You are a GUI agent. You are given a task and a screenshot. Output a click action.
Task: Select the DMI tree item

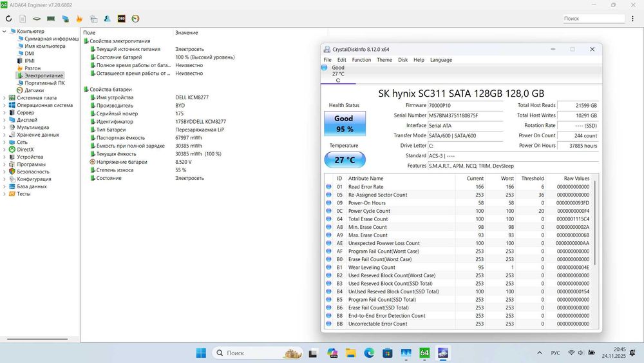(x=26, y=54)
